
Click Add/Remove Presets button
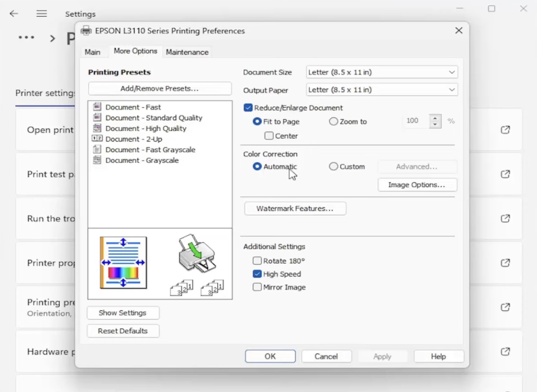159,88
